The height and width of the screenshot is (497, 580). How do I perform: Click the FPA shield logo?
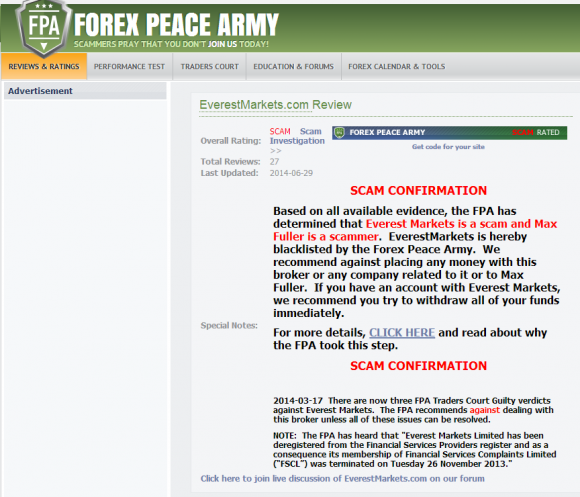44,28
